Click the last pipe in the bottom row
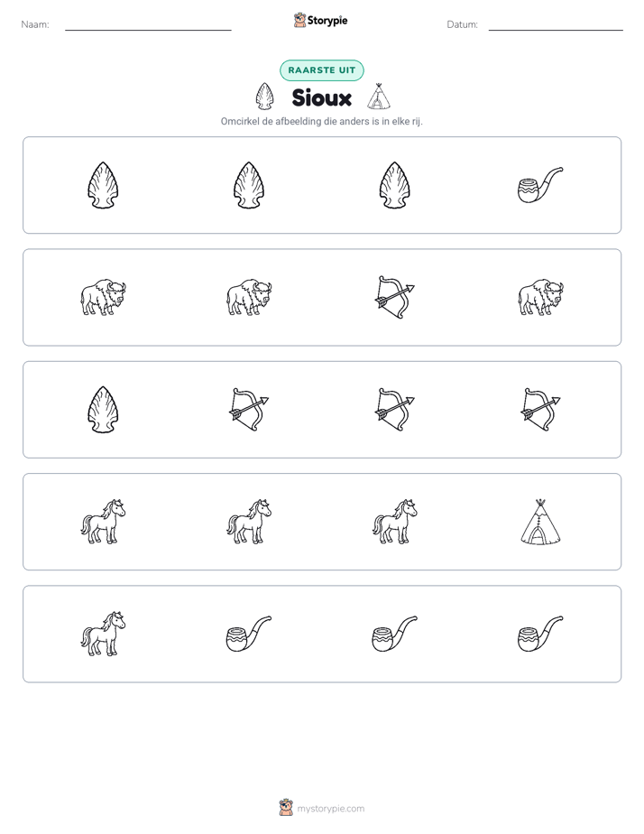Screen dimensions: 644x834 pyautogui.click(x=540, y=634)
